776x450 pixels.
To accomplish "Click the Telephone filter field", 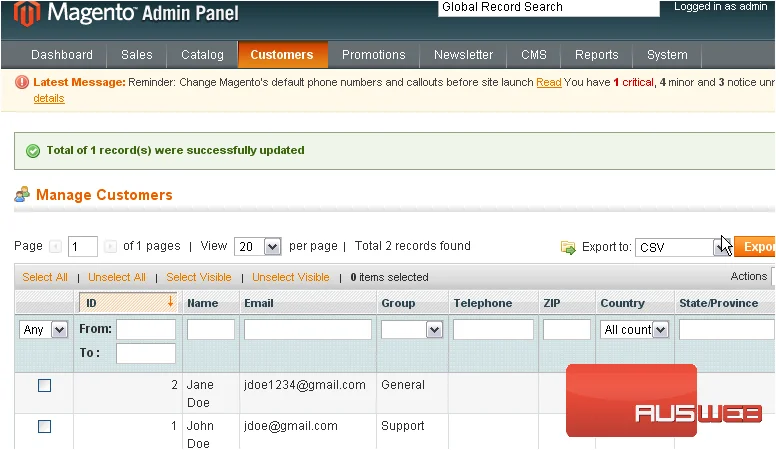I will [493, 329].
